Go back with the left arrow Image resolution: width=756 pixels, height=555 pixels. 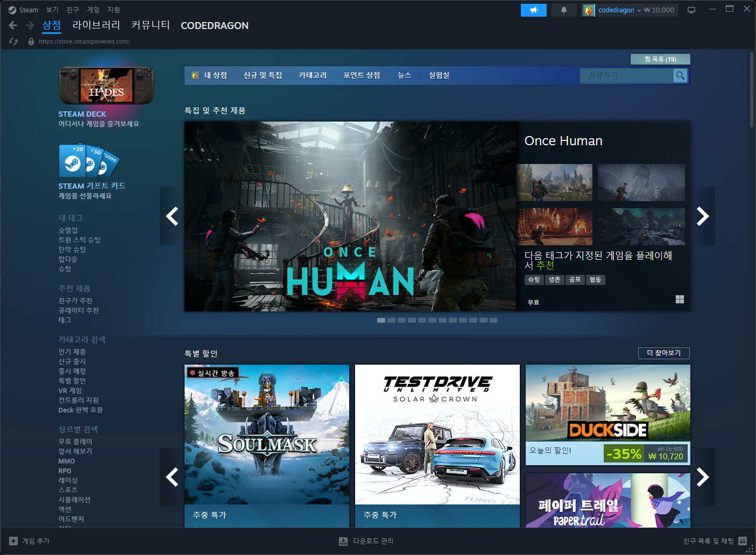(x=13, y=25)
